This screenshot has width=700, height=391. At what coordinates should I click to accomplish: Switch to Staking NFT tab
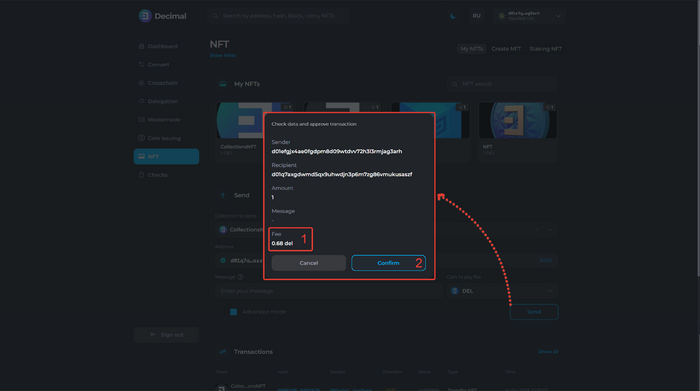point(545,49)
